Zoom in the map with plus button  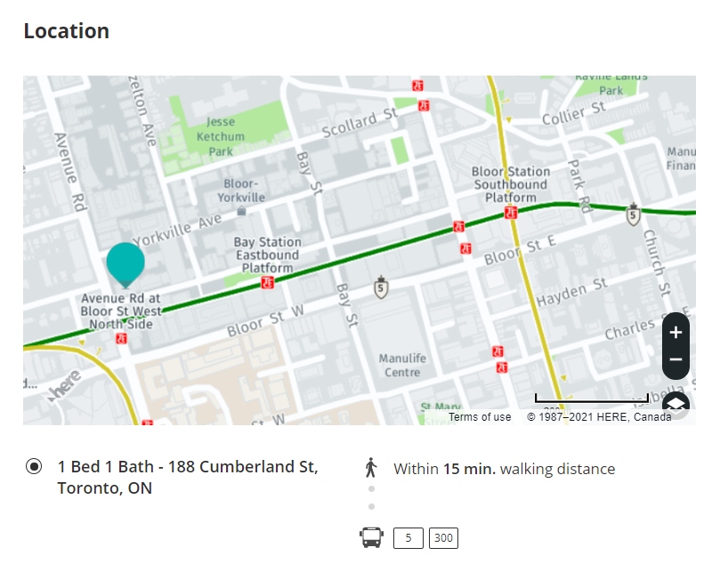[675, 332]
